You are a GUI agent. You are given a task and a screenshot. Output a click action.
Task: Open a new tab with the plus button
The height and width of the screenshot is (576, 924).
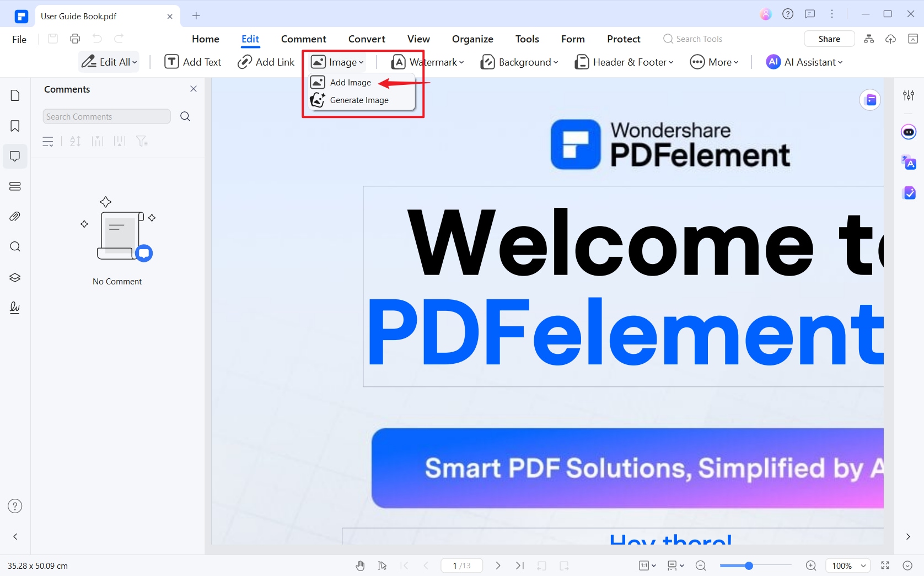pyautogui.click(x=196, y=15)
